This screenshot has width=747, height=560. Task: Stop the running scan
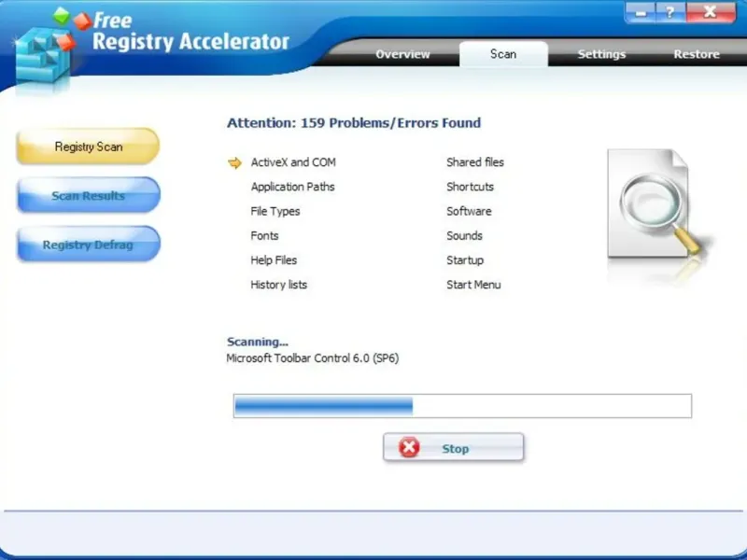pos(454,448)
